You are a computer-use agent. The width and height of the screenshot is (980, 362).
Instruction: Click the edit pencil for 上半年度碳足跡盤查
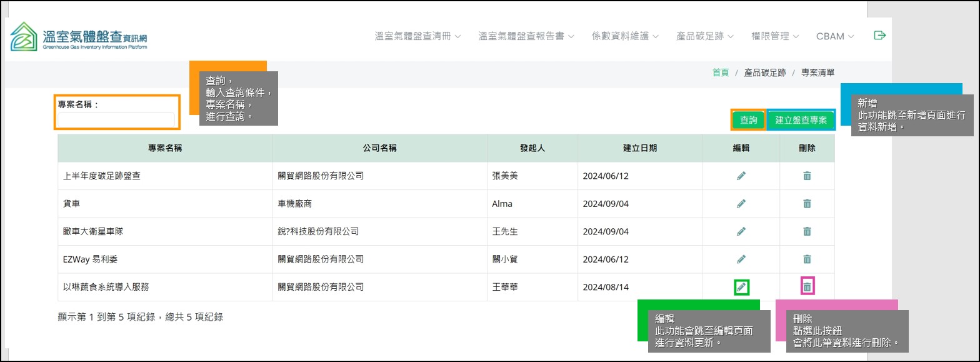pyautogui.click(x=741, y=176)
